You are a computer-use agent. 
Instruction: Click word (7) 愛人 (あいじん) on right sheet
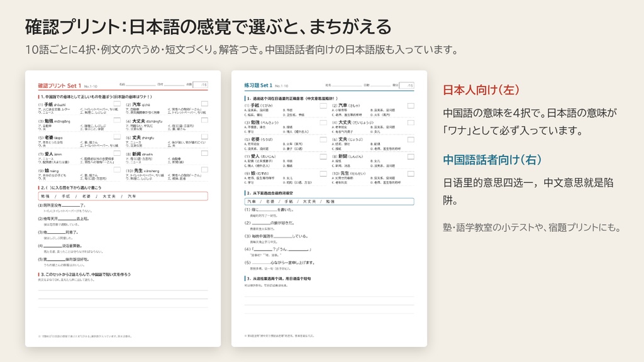coord(260,156)
